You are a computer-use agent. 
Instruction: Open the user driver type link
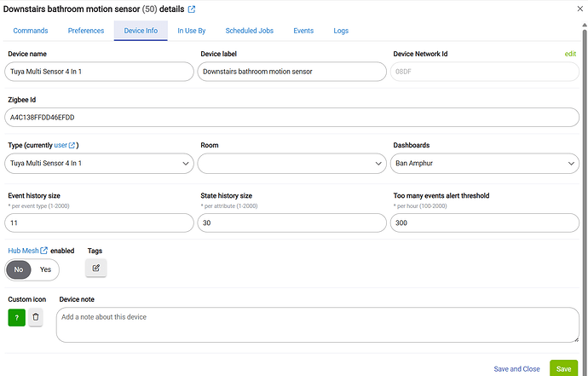[65, 145]
